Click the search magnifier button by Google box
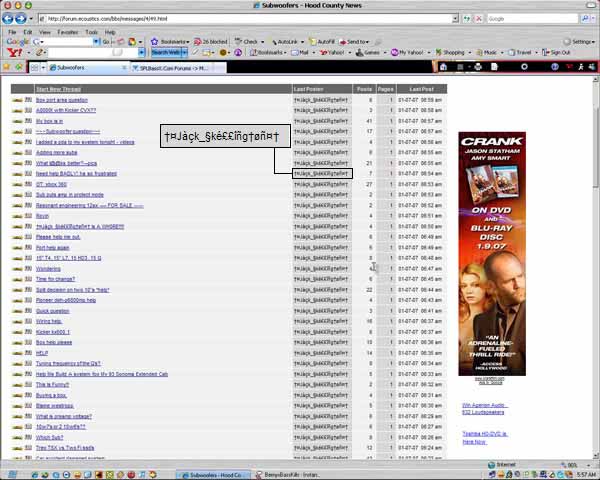The height and width of the screenshot is (480, 600). (x=585, y=18)
